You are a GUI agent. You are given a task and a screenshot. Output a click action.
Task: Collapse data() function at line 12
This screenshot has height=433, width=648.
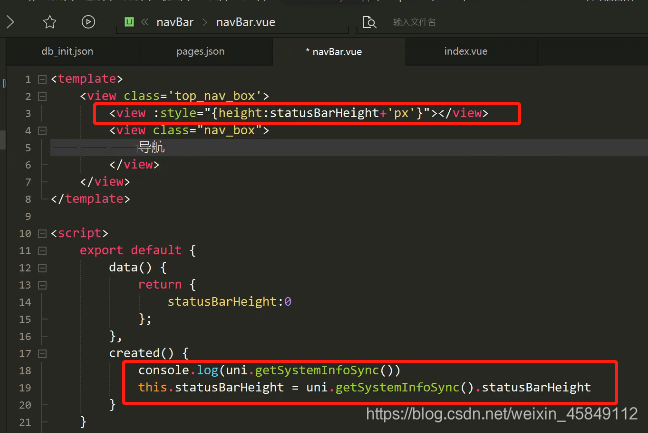click(42, 268)
